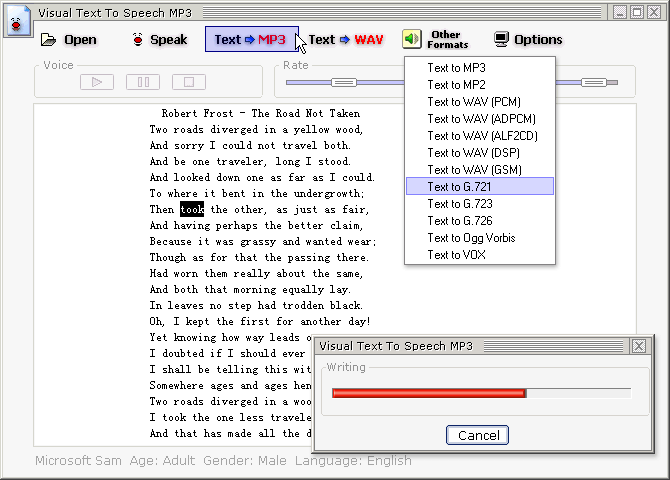Choose Text to Ogg Vorbis menu entry
The image size is (670, 480).
(479, 238)
